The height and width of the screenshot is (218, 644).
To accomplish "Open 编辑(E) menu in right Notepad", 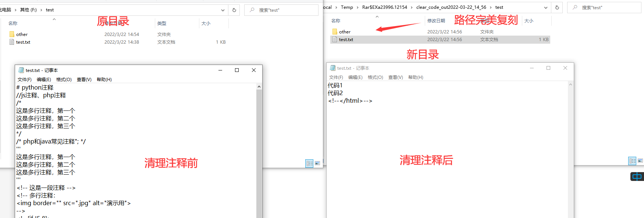I will pos(355,77).
